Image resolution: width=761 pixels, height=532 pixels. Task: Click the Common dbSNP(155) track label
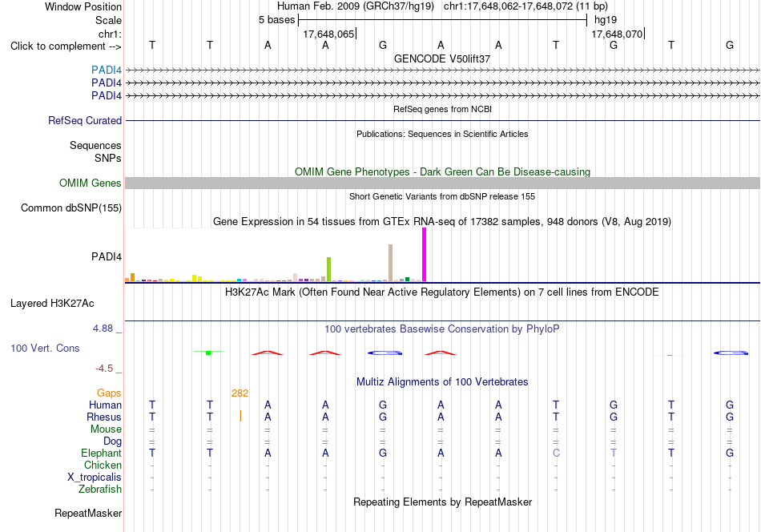(71, 208)
